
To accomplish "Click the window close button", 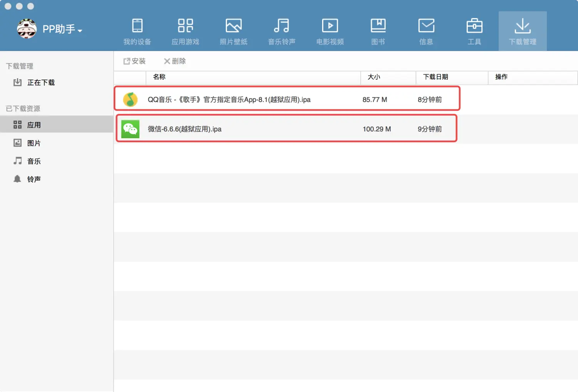I will click(8, 6).
